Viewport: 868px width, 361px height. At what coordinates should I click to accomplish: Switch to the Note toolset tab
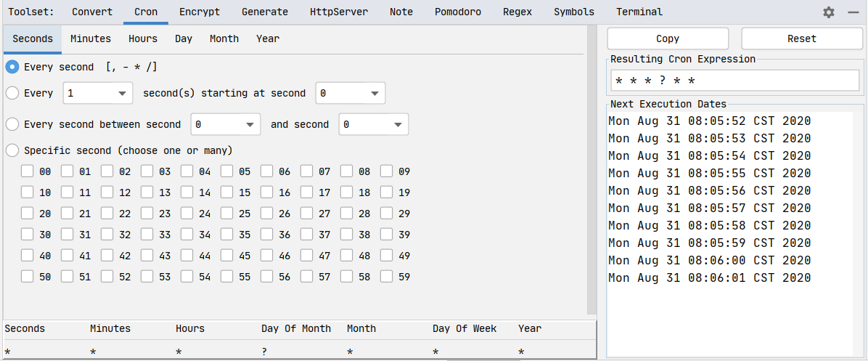click(x=401, y=12)
